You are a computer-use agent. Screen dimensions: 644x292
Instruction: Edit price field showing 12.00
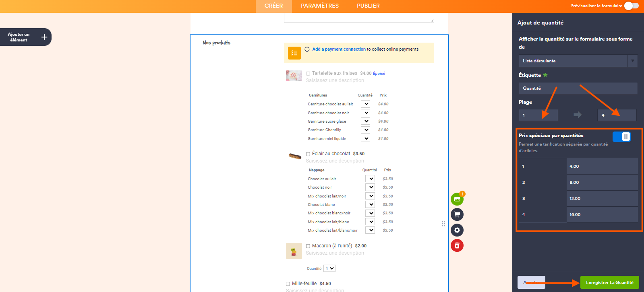pos(602,198)
